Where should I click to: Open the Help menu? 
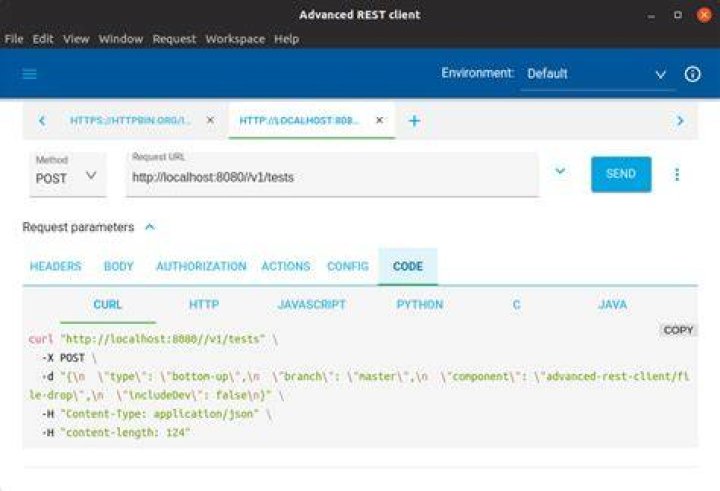coord(287,39)
